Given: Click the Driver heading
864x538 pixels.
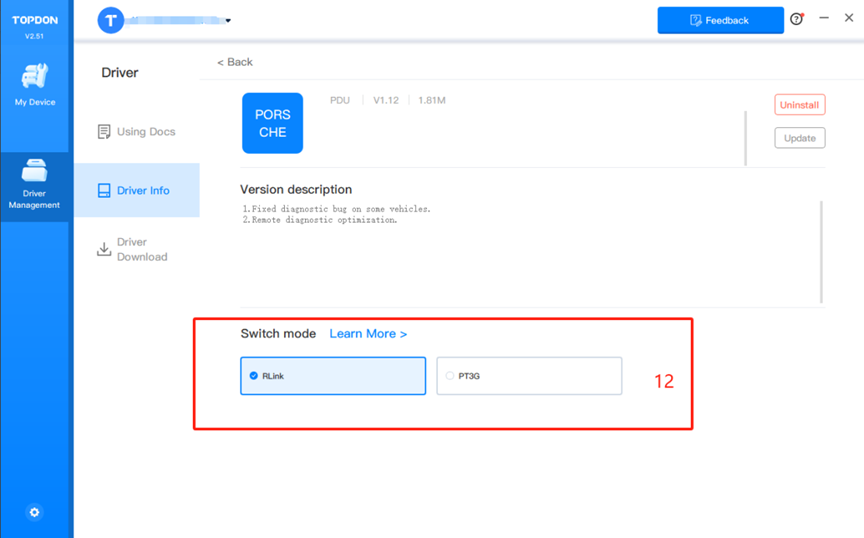Looking at the screenshot, I should pos(120,73).
